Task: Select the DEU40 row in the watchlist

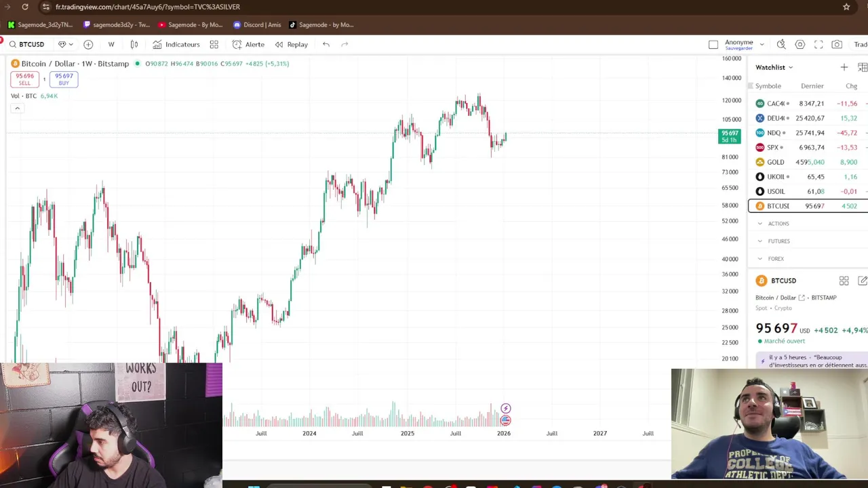Action: click(808, 118)
